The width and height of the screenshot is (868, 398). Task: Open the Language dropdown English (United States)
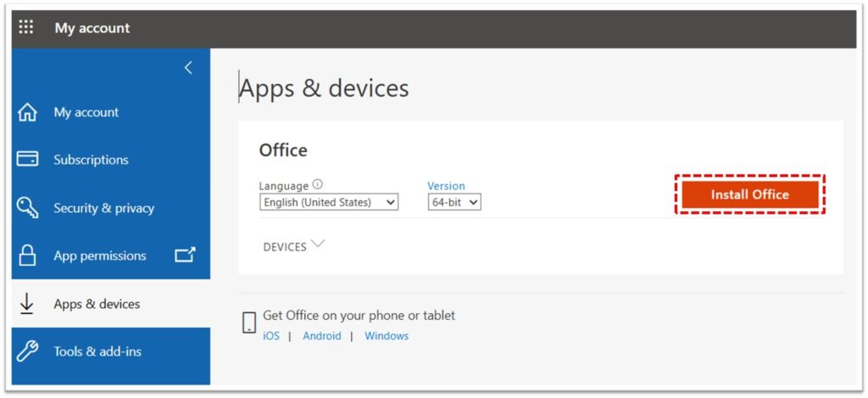(329, 202)
